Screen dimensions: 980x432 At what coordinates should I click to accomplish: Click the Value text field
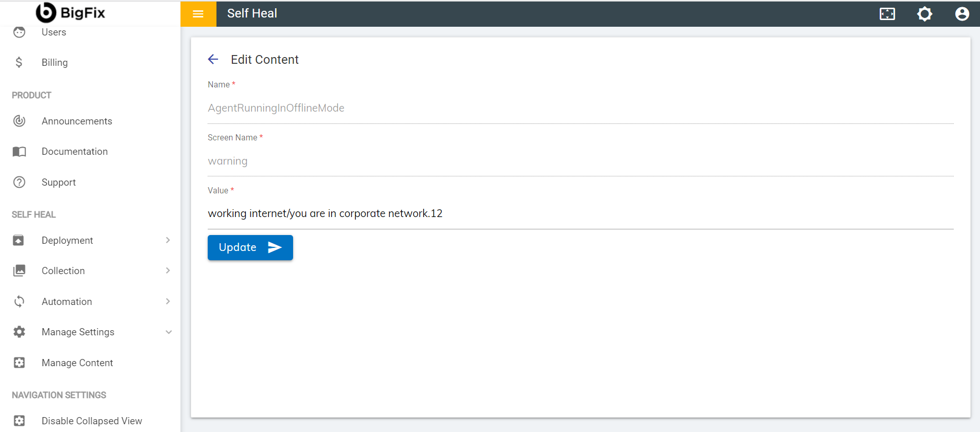pos(580,214)
